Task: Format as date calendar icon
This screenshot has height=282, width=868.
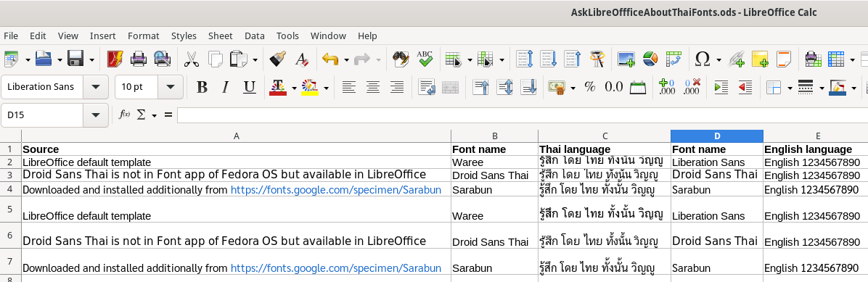Action: 638,87
